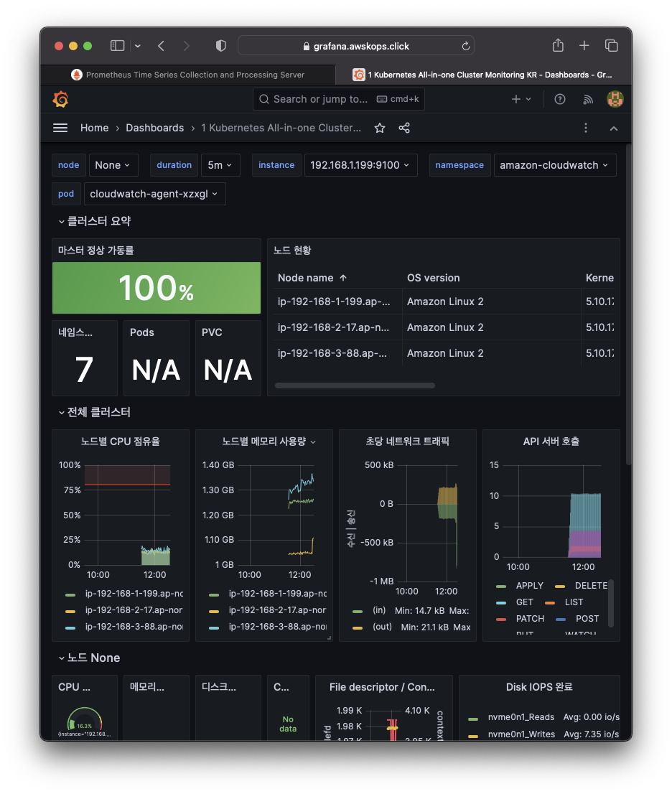The height and width of the screenshot is (794, 672).
Task: Mark dashboard as favorite with star icon
Action: 380,128
